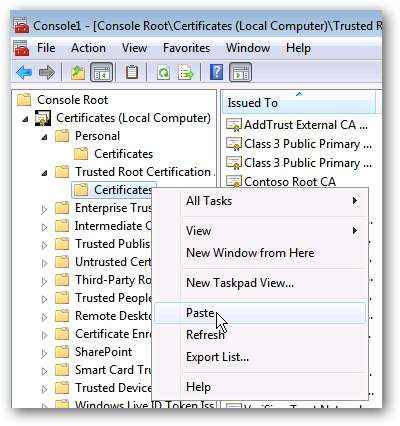This screenshot has width=400, height=426.
Task: Click the Trusted People folder icon
Action: click(x=62, y=298)
